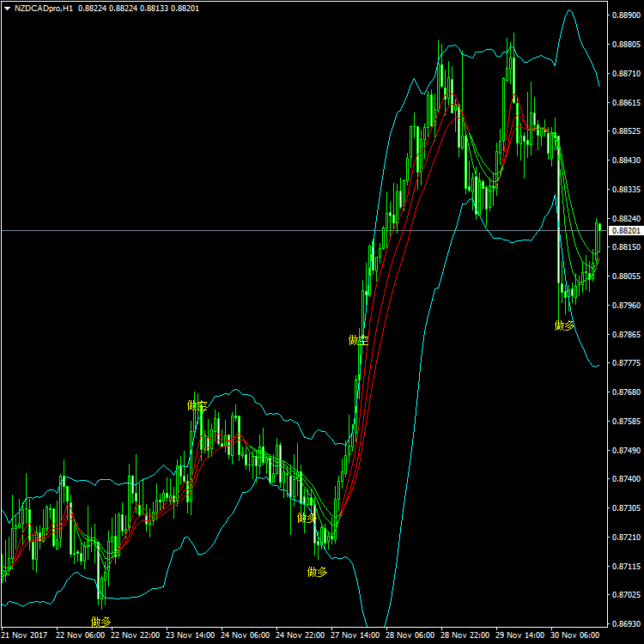Click the 0.87210 price axis label
Viewport: 644px width, 644px height.
coord(626,537)
